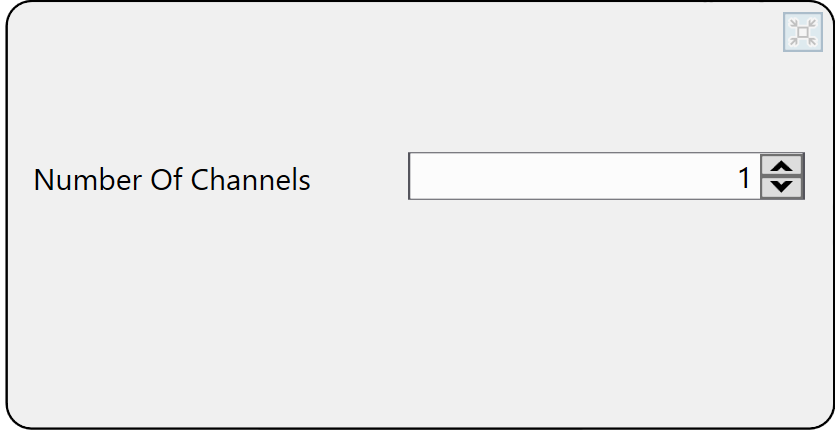Add one channel using the up stepper
Image resolution: width=835 pixels, height=430 pixels.
coord(782,166)
